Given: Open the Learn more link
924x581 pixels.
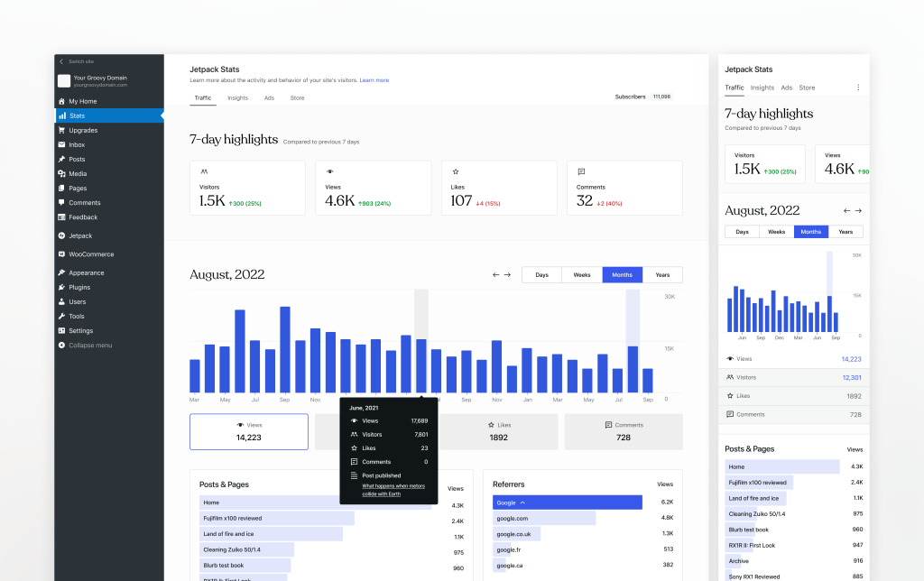Looking at the screenshot, I should (374, 79).
